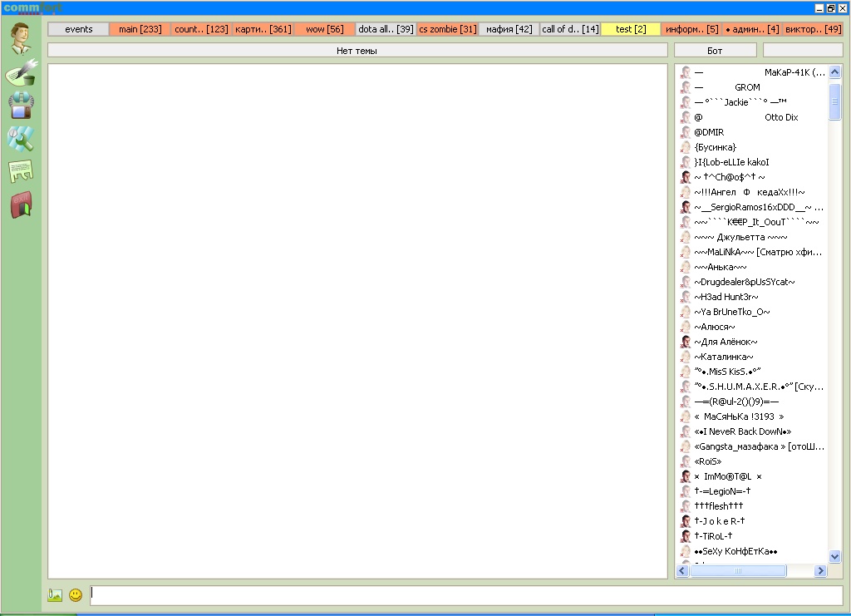Click the red exit door icon
Image resolution: width=851 pixels, height=616 pixels.
pos(21,205)
